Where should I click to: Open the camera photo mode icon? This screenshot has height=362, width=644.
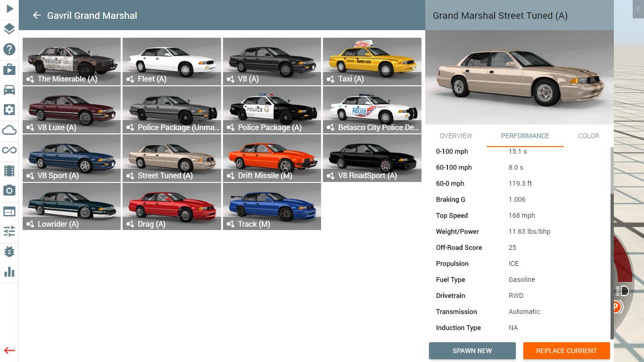pos(9,190)
